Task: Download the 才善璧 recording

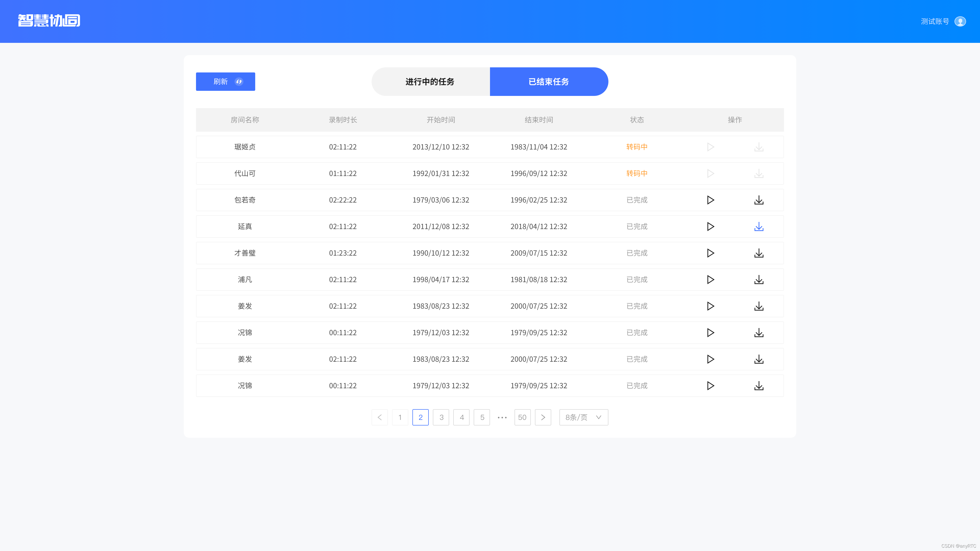Action: click(758, 253)
